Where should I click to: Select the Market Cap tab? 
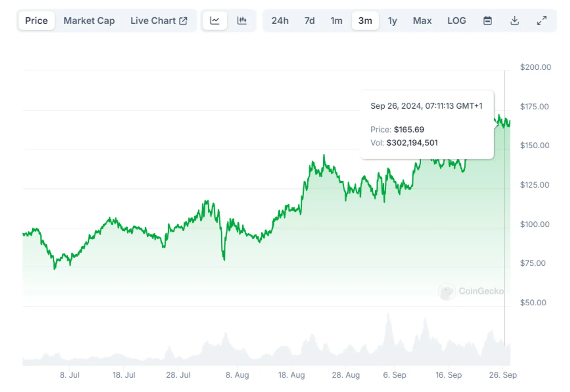(89, 21)
